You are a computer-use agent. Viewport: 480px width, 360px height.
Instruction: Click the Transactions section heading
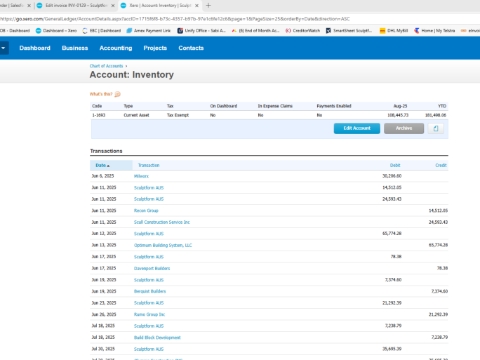(x=106, y=151)
